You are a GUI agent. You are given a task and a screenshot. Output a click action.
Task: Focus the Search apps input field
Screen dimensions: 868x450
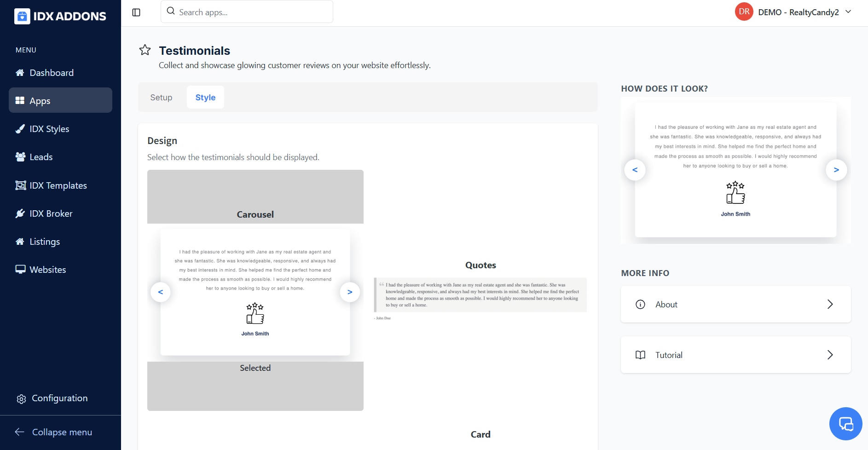pos(253,12)
